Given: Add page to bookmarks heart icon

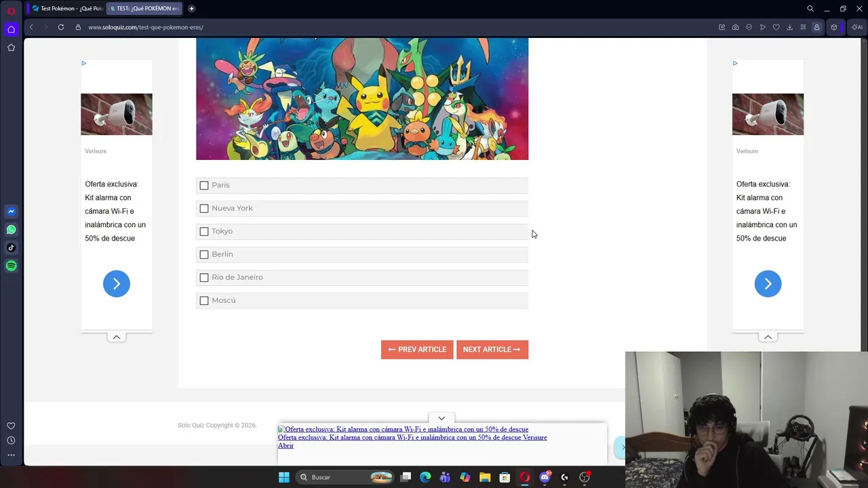Looking at the screenshot, I should coord(776,27).
